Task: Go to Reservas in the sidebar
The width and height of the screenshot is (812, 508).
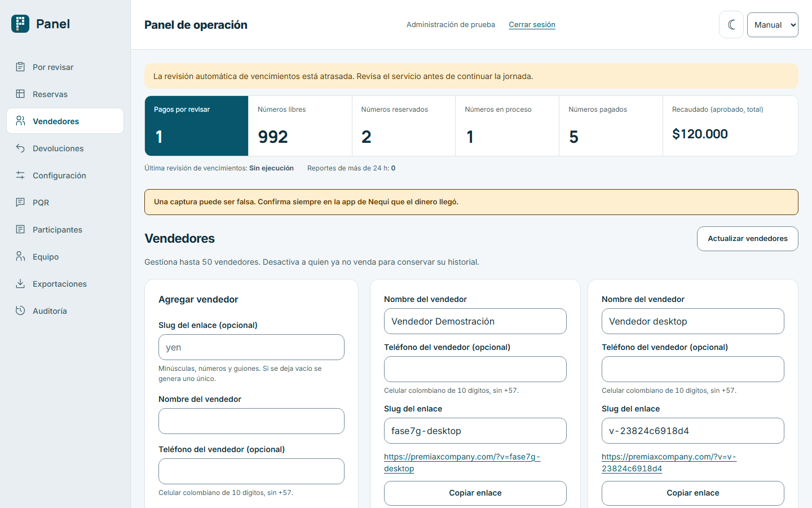Action: coord(65,94)
